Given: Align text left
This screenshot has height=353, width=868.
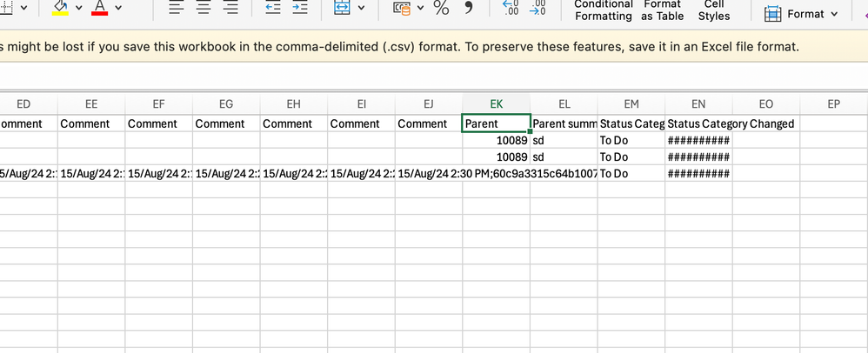Looking at the screenshot, I should [x=176, y=8].
